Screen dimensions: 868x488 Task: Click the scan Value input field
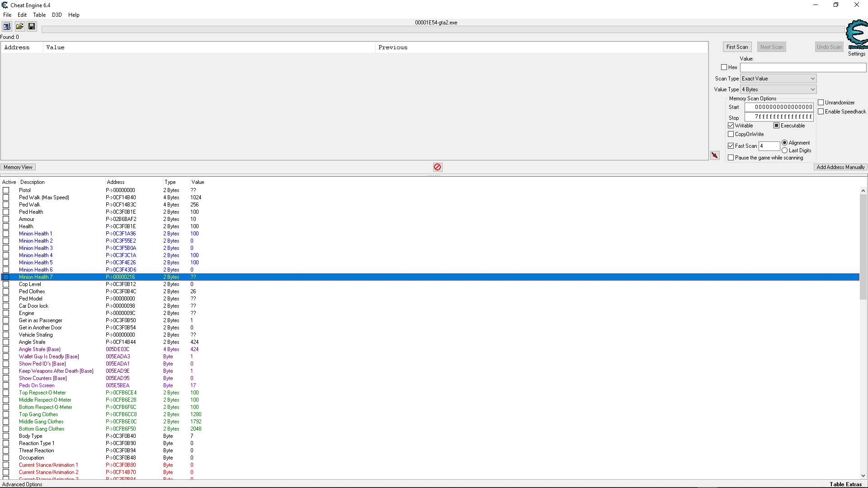[x=803, y=67]
